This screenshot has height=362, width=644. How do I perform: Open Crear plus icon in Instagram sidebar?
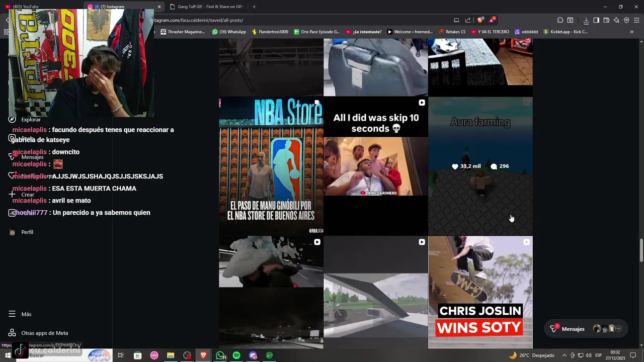[x=12, y=195]
